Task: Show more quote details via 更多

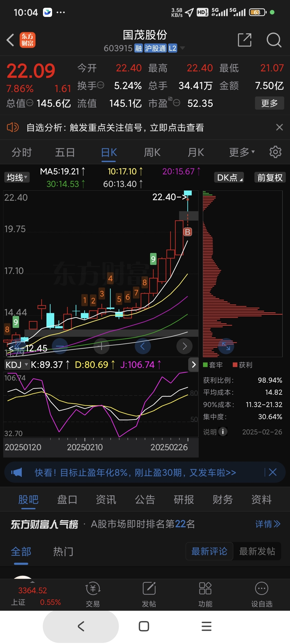Action: coord(269,103)
